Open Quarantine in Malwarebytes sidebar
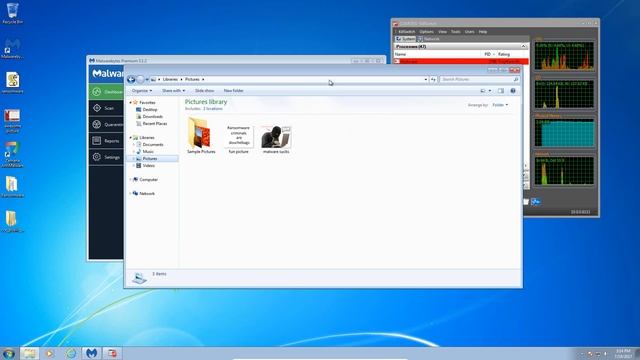This screenshot has height=360, width=640. [x=106, y=124]
